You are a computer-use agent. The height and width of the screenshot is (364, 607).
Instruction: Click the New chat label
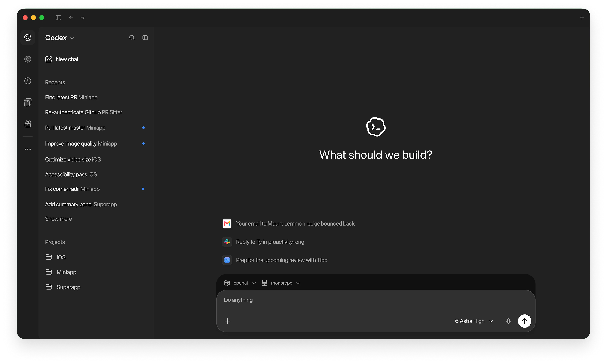(x=67, y=59)
